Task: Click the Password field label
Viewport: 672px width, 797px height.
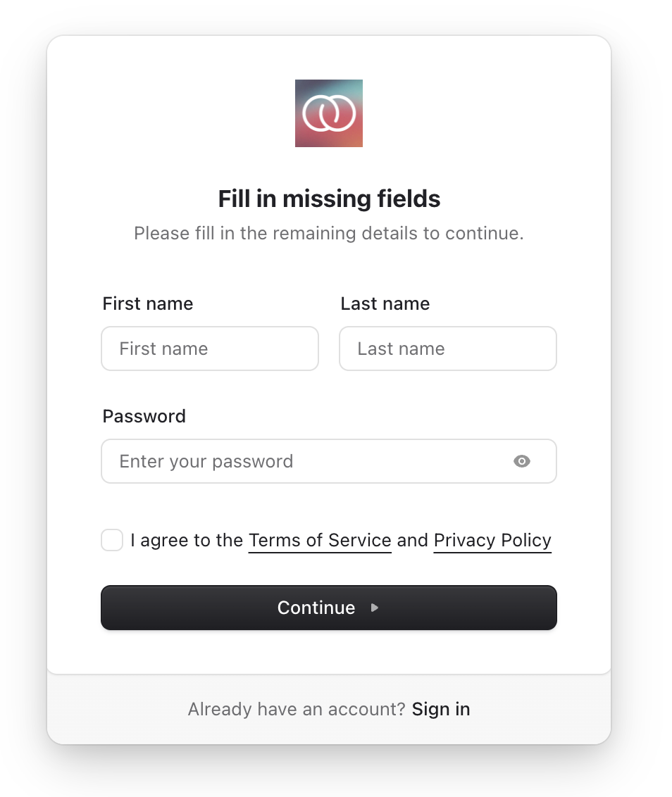Action: point(144,416)
